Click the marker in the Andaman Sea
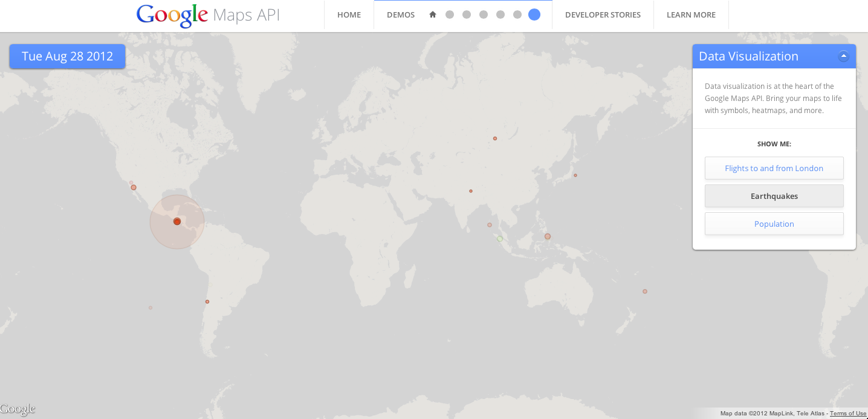The height and width of the screenshot is (419, 868). pyautogui.click(x=490, y=225)
